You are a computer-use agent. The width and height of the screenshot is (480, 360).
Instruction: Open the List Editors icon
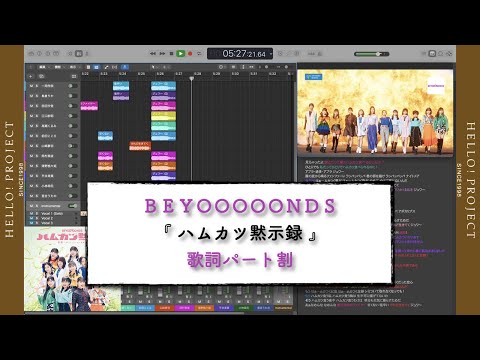point(424,53)
